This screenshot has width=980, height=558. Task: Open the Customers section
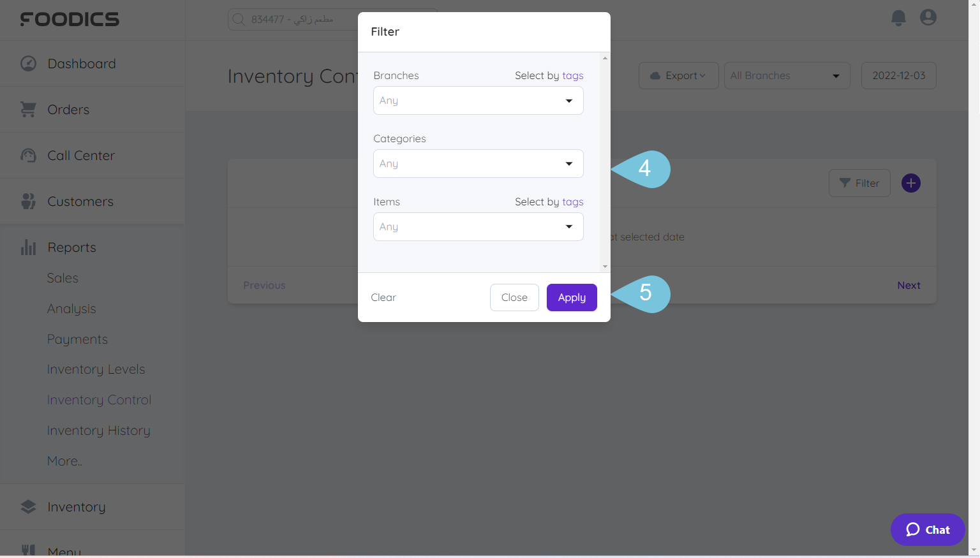pyautogui.click(x=80, y=201)
